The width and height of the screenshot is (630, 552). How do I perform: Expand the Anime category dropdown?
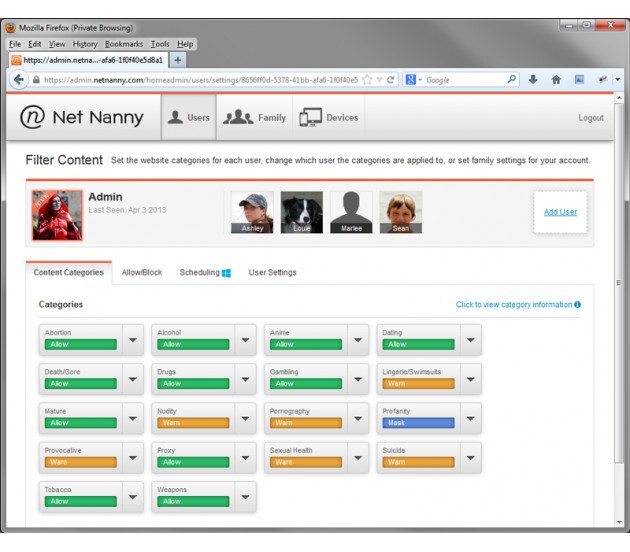[x=358, y=340]
